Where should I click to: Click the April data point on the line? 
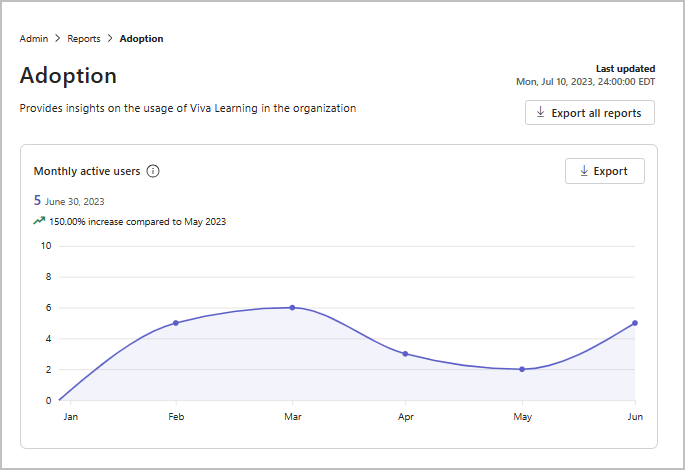click(x=405, y=354)
